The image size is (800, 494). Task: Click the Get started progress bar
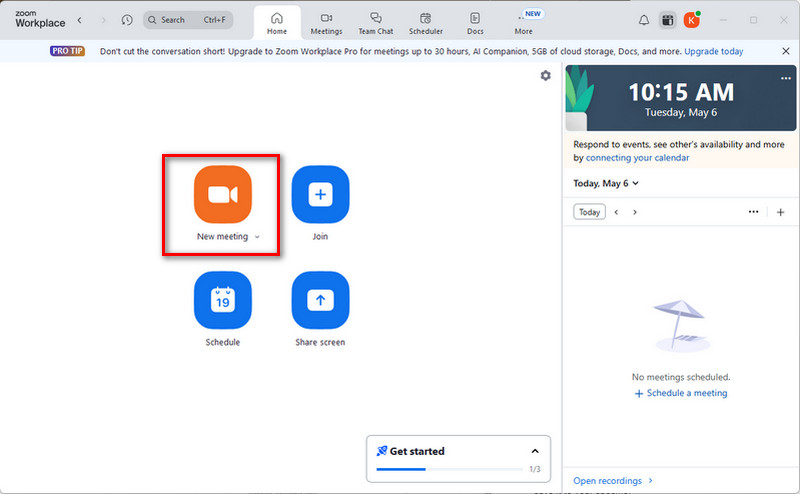point(449,468)
